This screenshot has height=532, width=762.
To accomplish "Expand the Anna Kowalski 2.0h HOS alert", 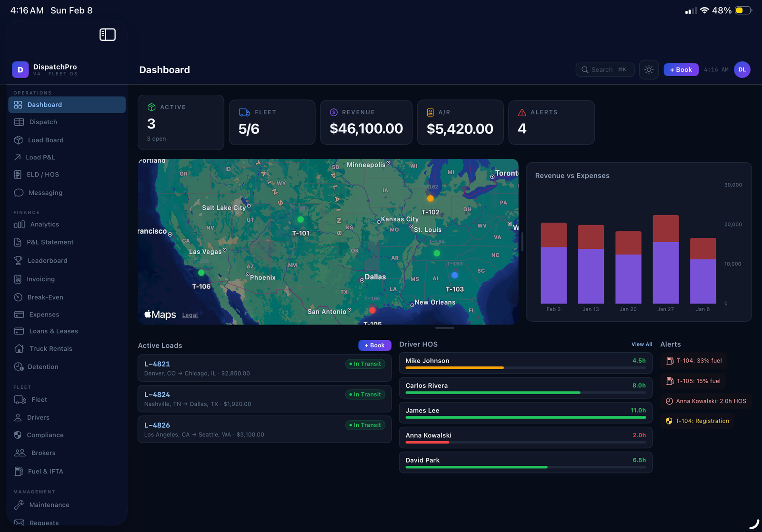I will pyautogui.click(x=706, y=401).
